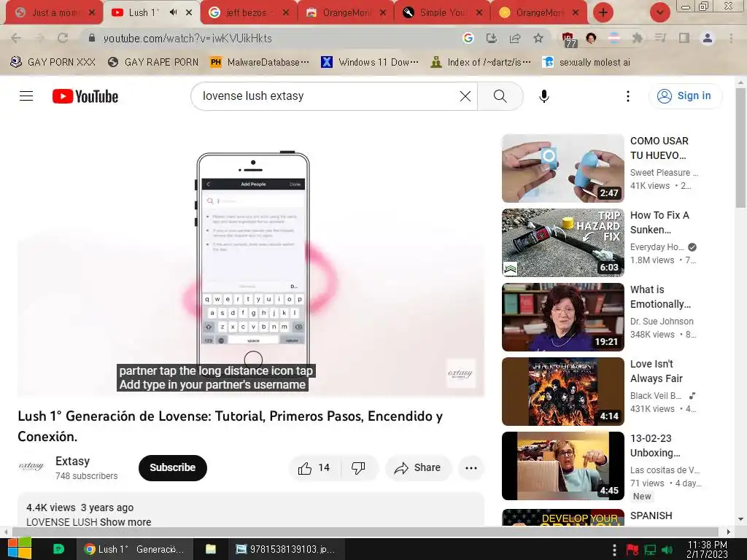The image size is (747, 560).
Task: Close the 'jeff bezos' tab
Action: click(285, 12)
